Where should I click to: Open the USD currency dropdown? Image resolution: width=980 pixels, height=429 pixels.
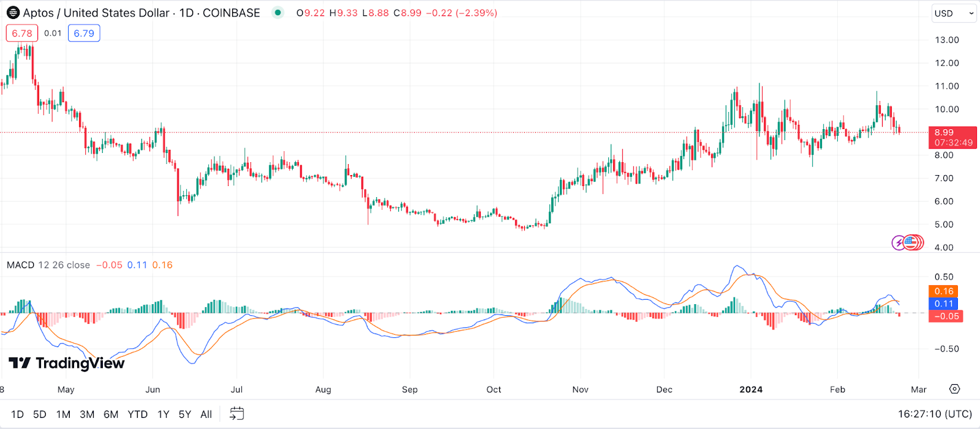pos(954,13)
